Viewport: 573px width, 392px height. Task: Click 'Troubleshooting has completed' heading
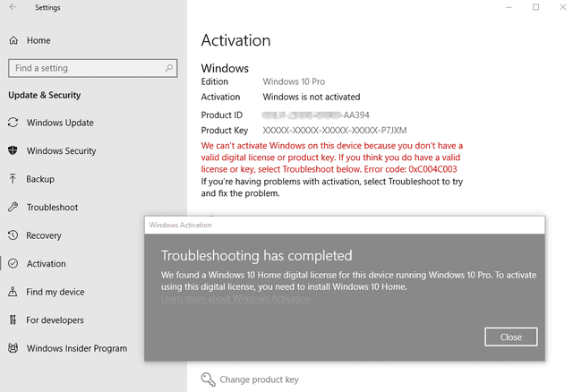(x=257, y=256)
